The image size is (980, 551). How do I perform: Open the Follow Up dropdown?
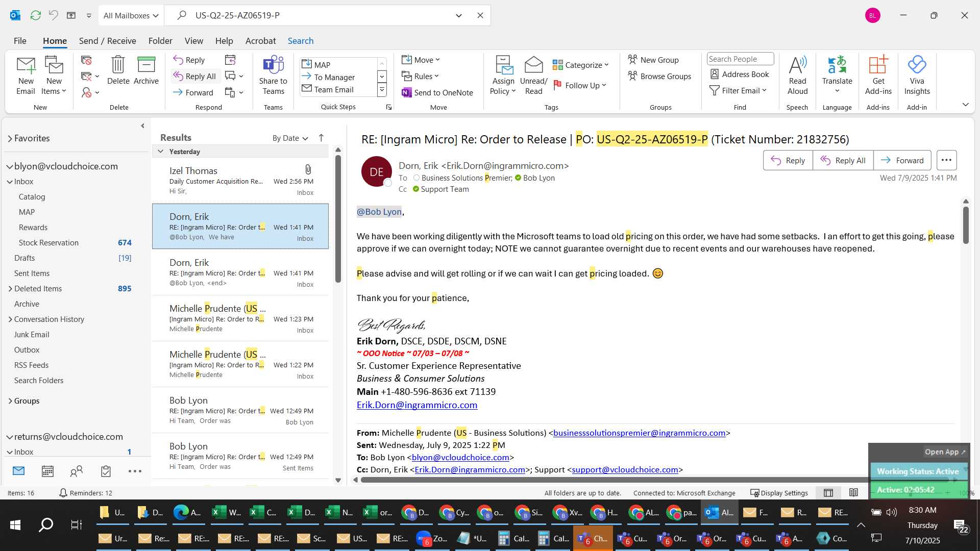coord(580,85)
